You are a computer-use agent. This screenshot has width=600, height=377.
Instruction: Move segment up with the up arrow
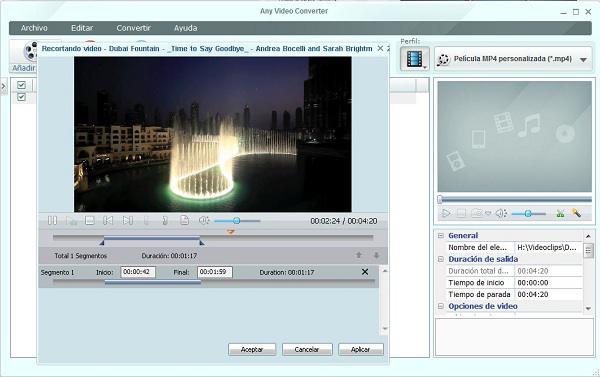click(x=359, y=255)
